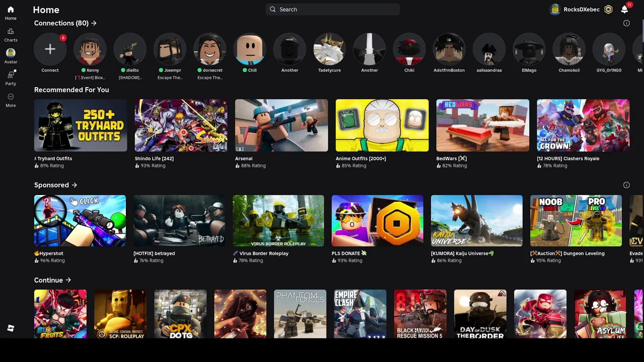Screen dimensions: 644x362
Task: Click Hypershot 96% Rating text
Action: 49,260
